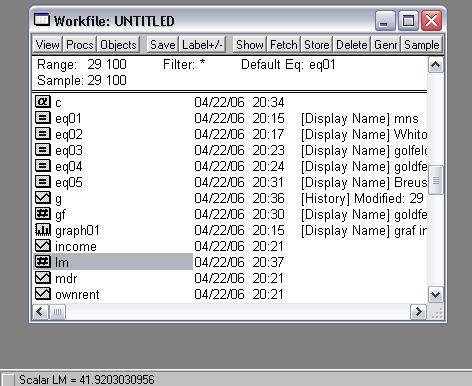Open the View menu button
472x386 pixels.
click(x=47, y=44)
